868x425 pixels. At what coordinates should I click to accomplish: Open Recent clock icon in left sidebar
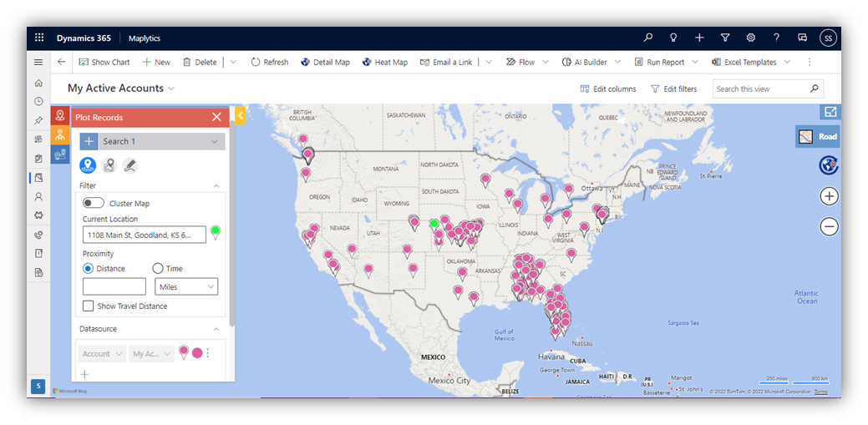pos(38,101)
